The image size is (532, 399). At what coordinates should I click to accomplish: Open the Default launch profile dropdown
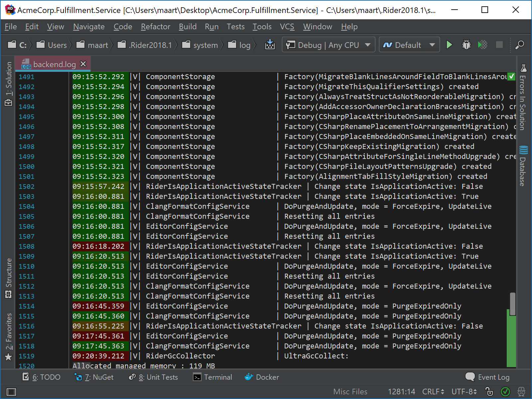coord(409,45)
